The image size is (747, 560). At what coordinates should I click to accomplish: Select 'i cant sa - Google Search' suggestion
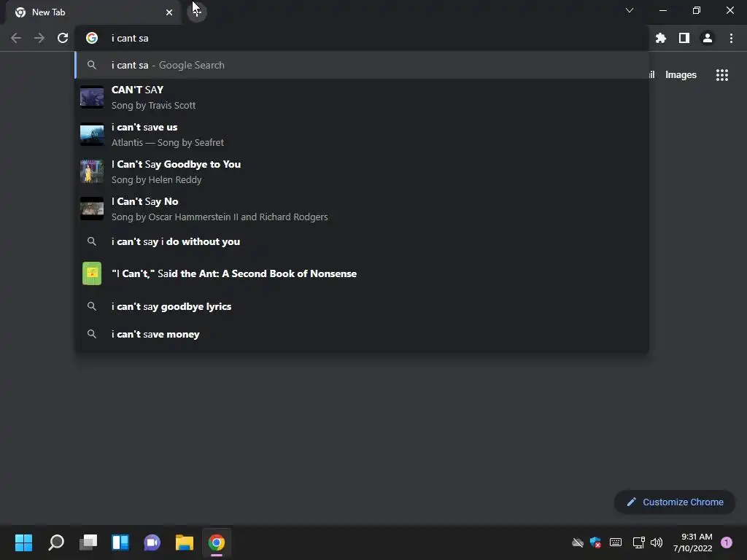tap(362, 65)
